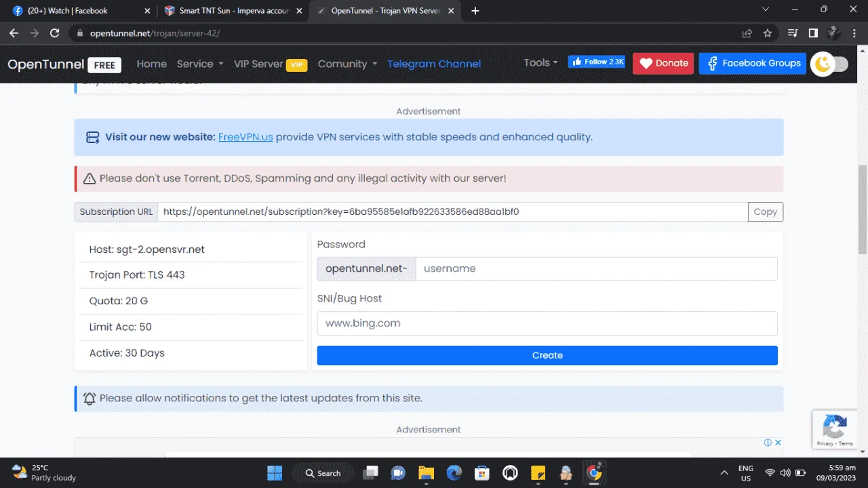Open the VIP Server menu item
The image size is (868, 488).
point(271,64)
